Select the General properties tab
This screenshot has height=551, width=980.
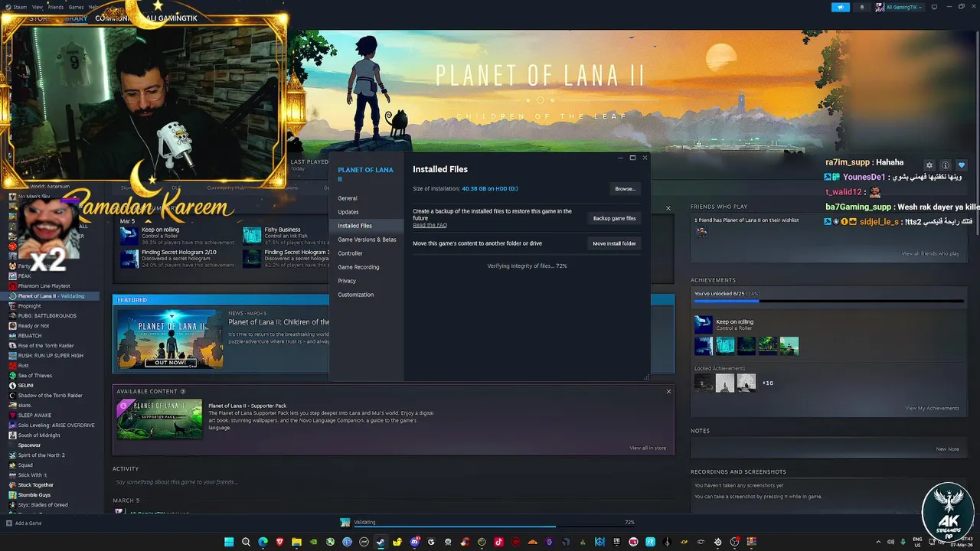[x=367, y=198]
